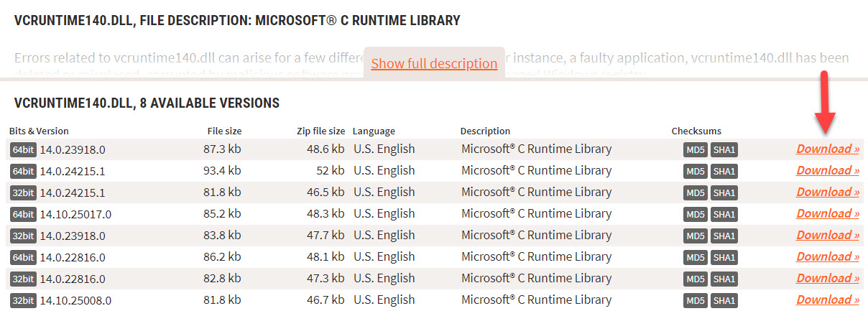Screen dimensions: 868x311
Task: Download 64bit version 14.0.22816.0
Action: coord(828,256)
